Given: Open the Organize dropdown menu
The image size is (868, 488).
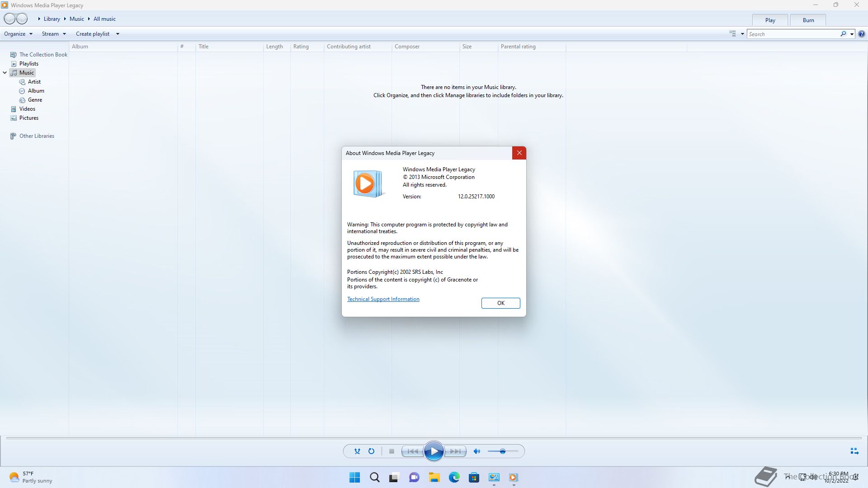Looking at the screenshot, I should [x=18, y=34].
